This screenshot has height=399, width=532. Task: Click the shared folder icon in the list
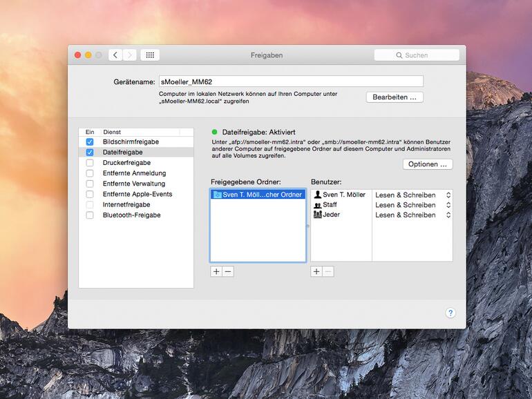click(x=217, y=195)
